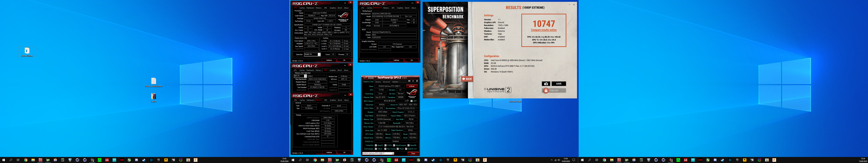The width and height of the screenshot is (868, 163).
Task: Click OK in the Memory CPU-Z window
Action: coord(344,153)
